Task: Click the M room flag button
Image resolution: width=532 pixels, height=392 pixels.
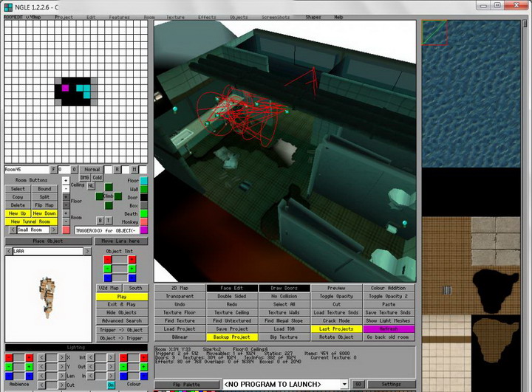Action: point(134,169)
